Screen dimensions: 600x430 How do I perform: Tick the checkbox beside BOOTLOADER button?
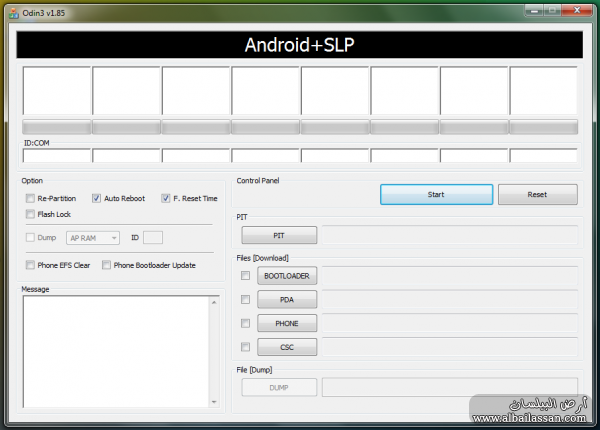pyautogui.click(x=245, y=275)
